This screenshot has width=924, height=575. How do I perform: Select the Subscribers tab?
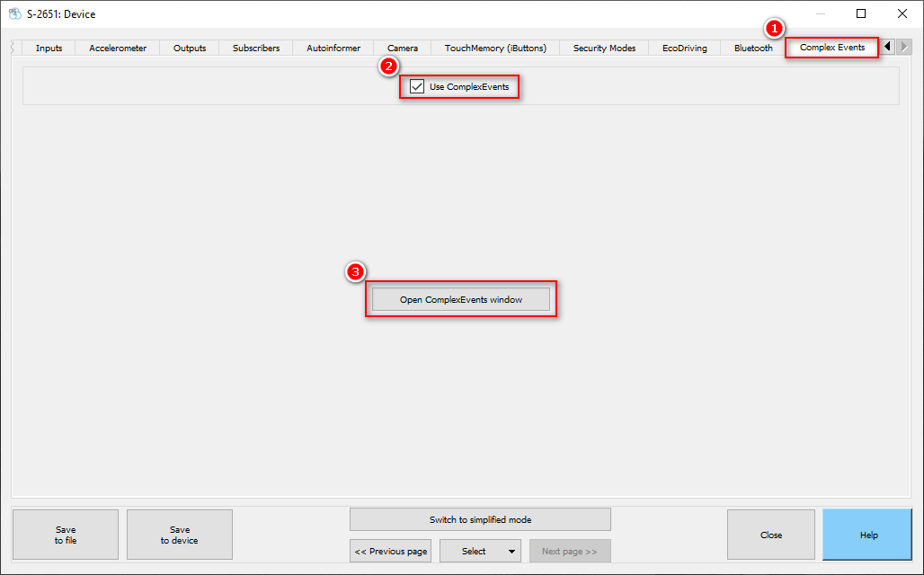tap(256, 49)
